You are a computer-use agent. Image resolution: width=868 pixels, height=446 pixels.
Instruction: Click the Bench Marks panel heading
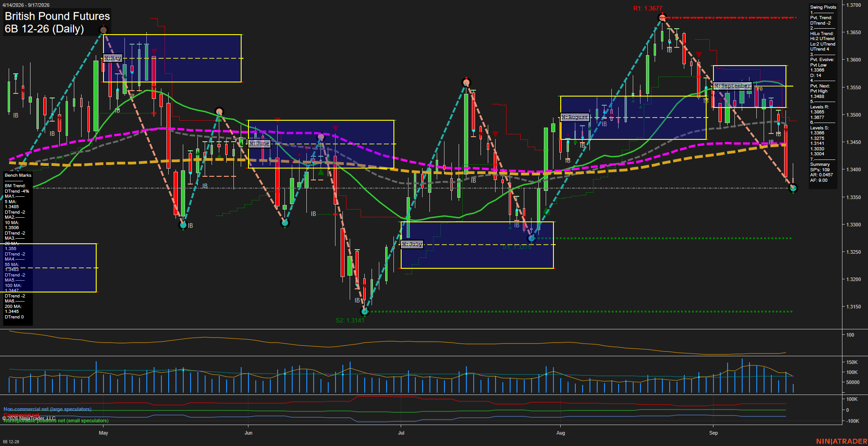coord(18,175)
